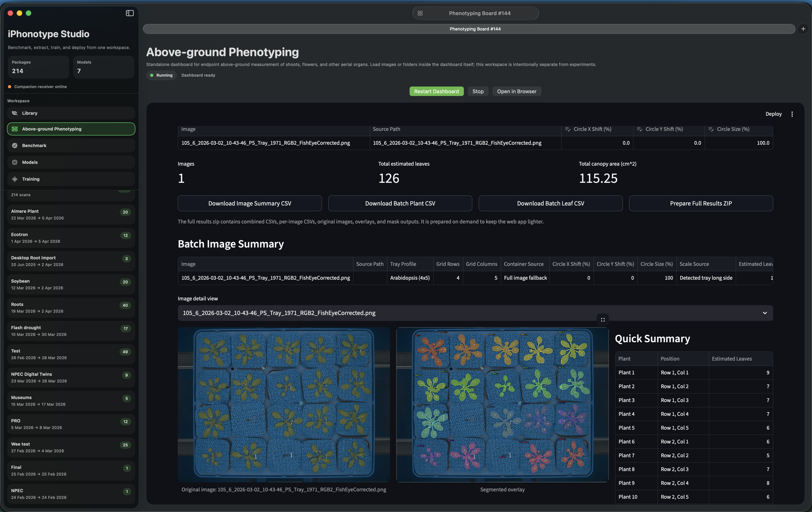Open the segmented overlay image
Viewport: 812px width, 512px height.
[x=502, y=405]
